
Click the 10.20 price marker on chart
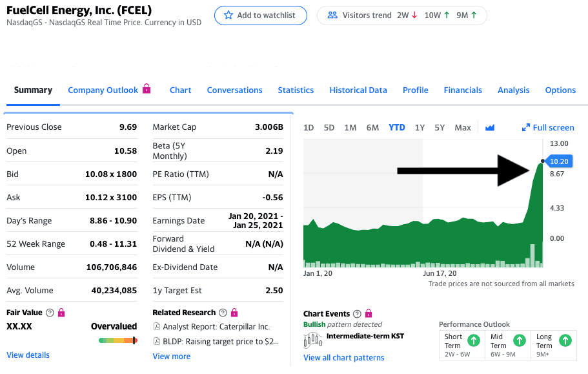pos(560,161)
